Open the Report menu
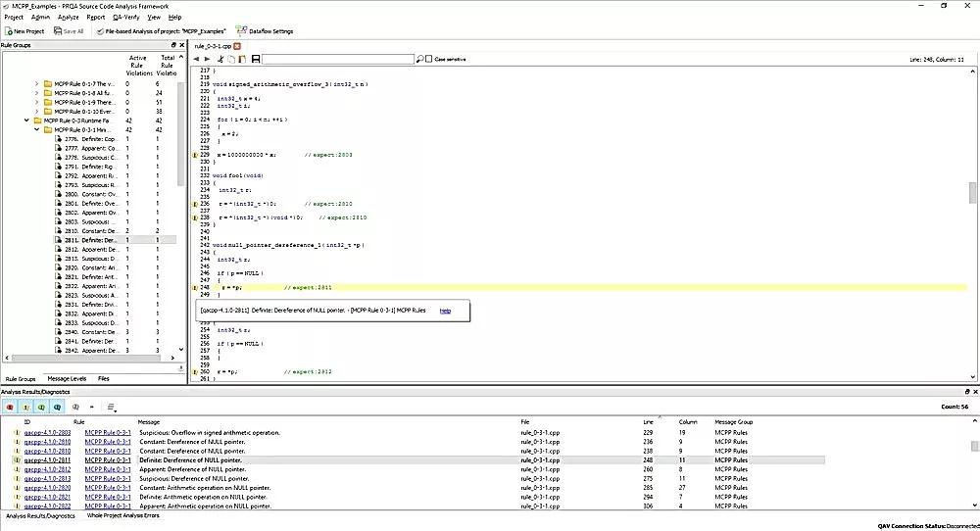The image size is (980, 531). (96, 17)
